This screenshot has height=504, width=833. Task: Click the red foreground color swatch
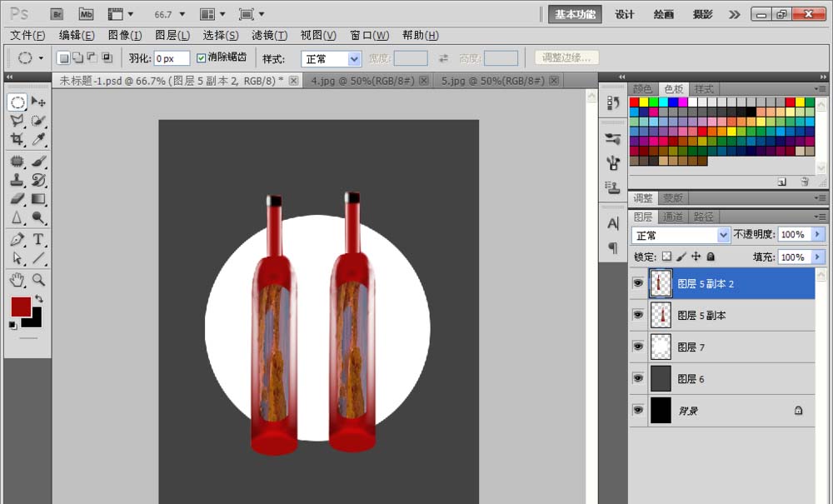click(21, 307)
